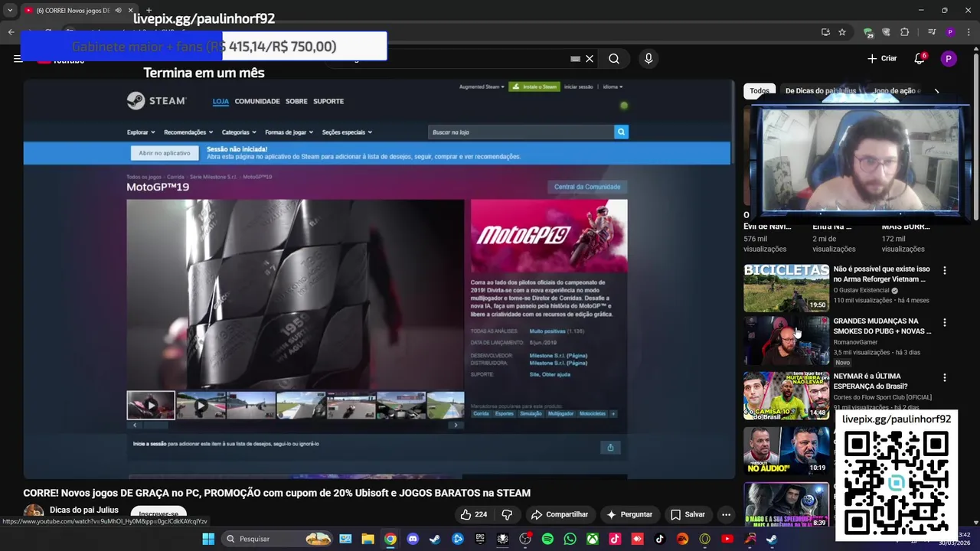Open Discord from the taskbar
The width and height of the screenshot is (980, 551).
(x=413, y=539)
